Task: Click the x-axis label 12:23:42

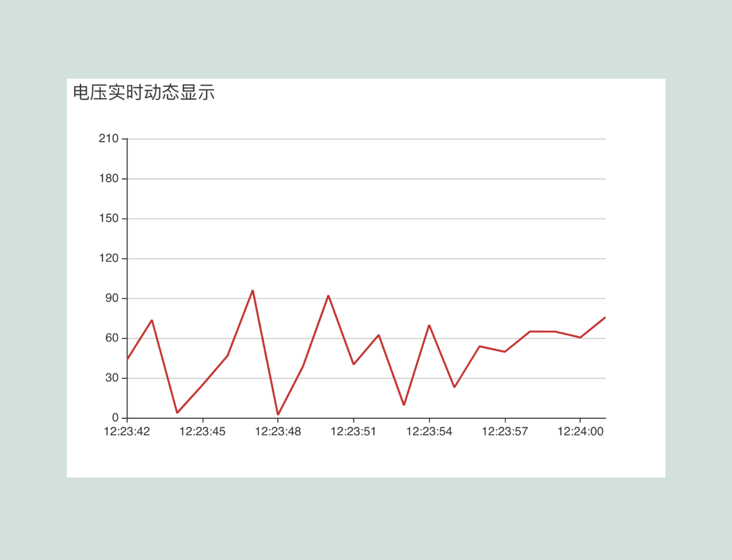Action: coord(127,432)
